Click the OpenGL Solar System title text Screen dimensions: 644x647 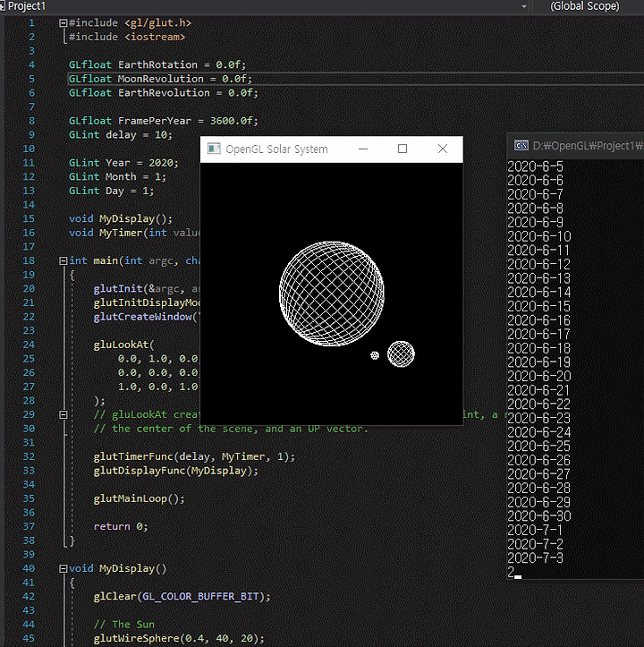(276, 149)
